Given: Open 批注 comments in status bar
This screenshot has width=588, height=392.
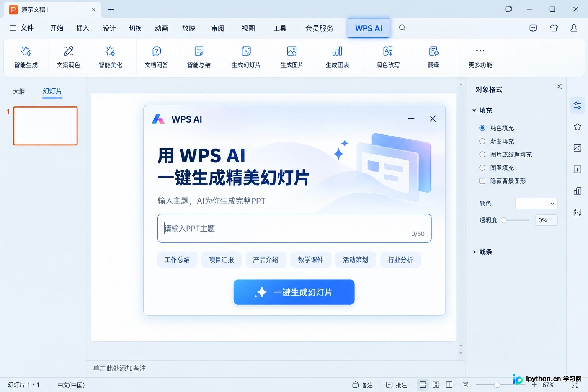Looking at the screenshot, I should coord(397,385).
